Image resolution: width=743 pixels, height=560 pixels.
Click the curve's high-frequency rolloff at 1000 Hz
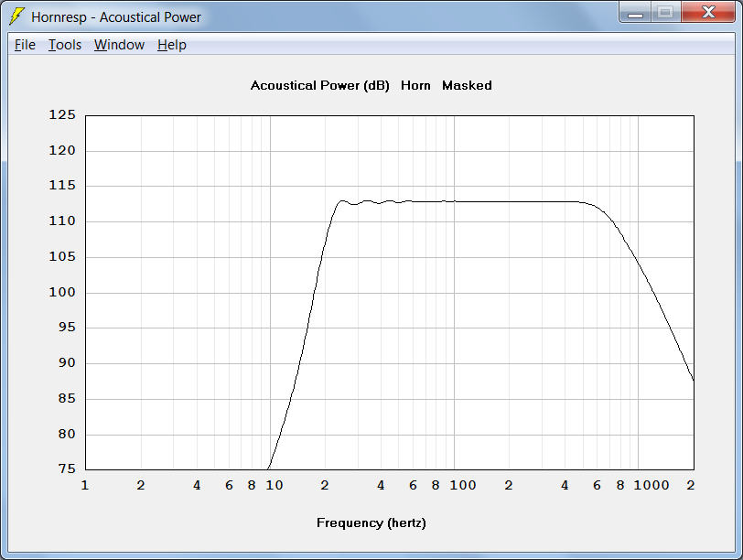638,262
